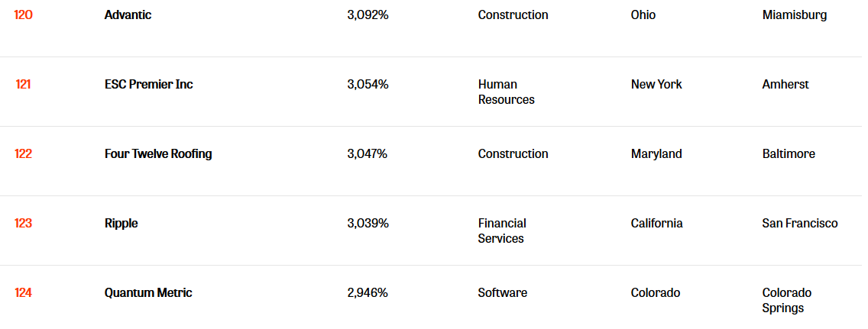Image resolution: width=868 pixels, height=329 pixels.
Task: Click Human Resources industry cell
Action: pyautogui.click(x=507, y=92)
